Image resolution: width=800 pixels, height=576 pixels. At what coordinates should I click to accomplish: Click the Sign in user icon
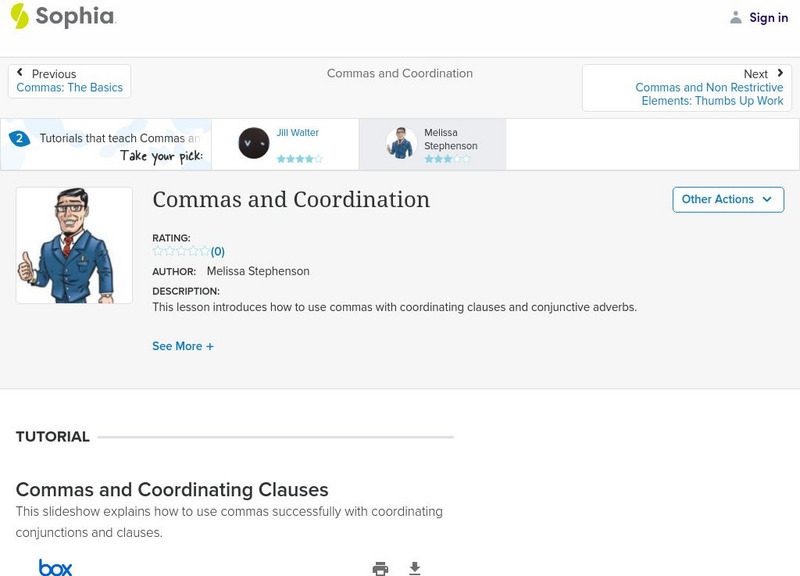(x=736, y=17)
